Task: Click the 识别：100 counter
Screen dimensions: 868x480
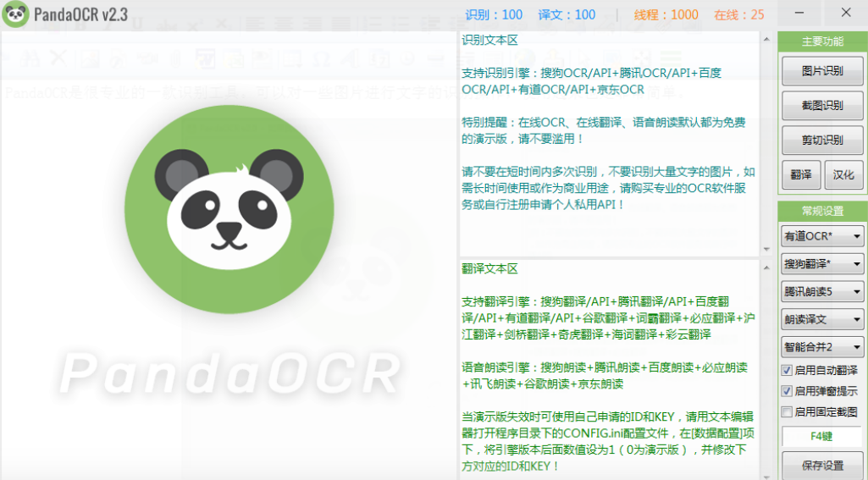Action: coord(494,15)
